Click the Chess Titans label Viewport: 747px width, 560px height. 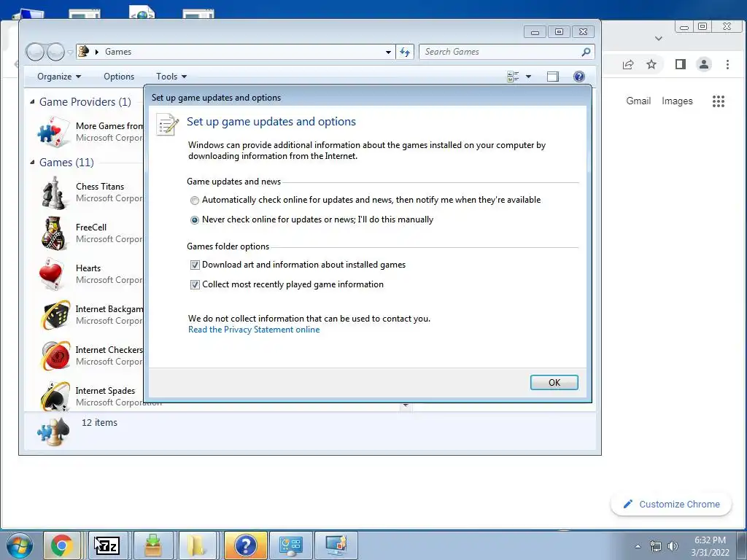point(100,187)
